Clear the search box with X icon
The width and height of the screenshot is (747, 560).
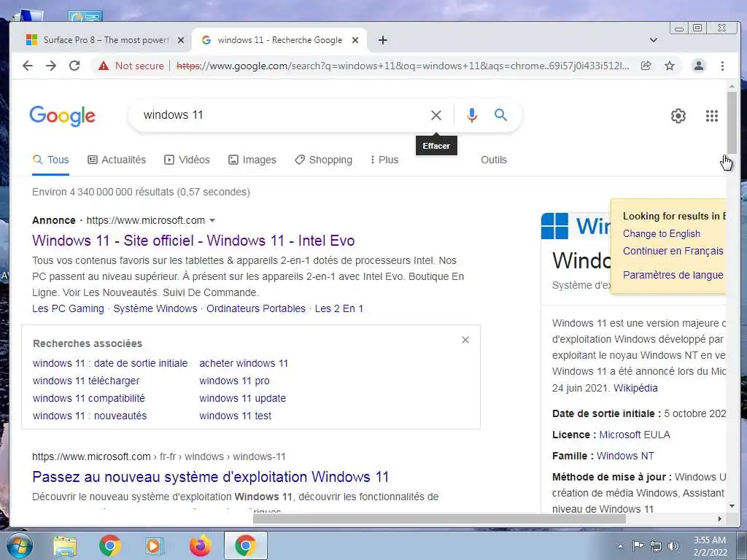436,115
